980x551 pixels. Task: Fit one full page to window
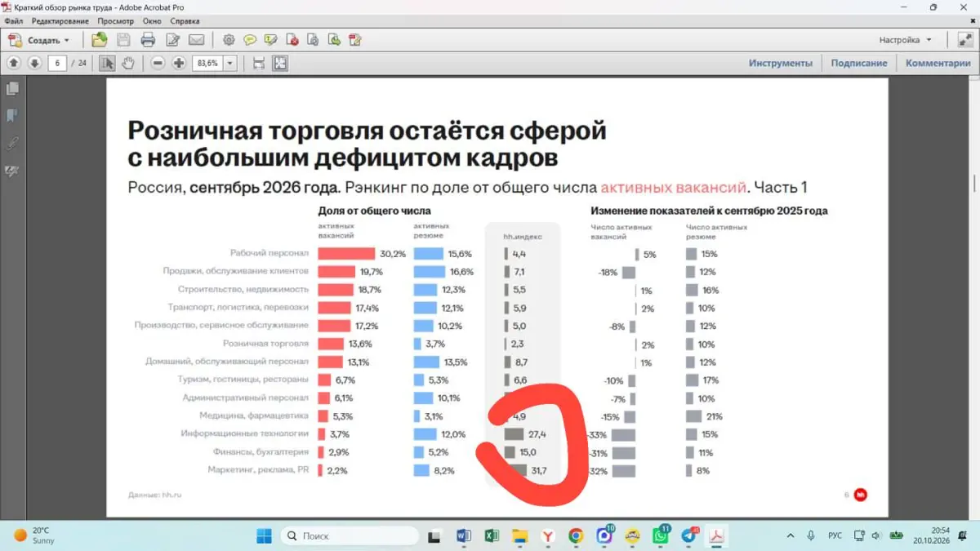pos(280,63)
